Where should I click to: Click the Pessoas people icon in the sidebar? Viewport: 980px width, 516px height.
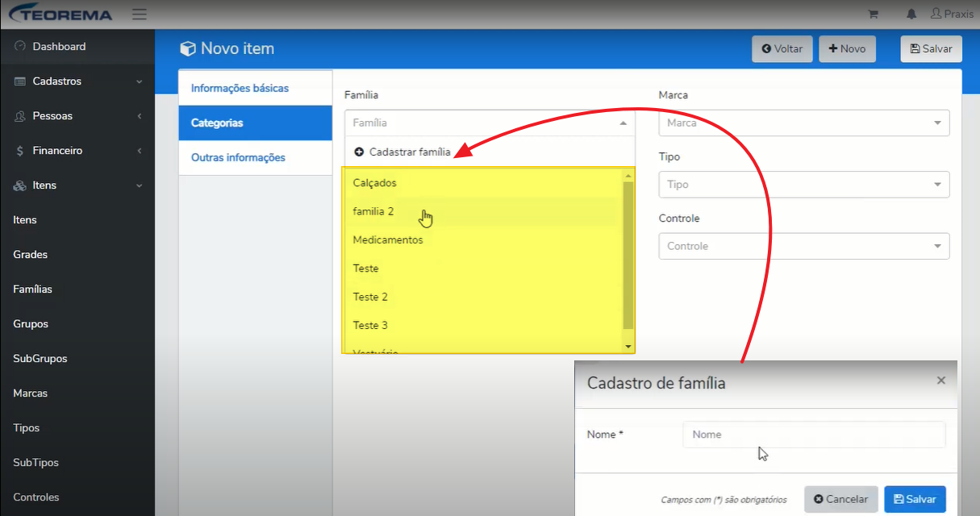(x=20, y=116)
